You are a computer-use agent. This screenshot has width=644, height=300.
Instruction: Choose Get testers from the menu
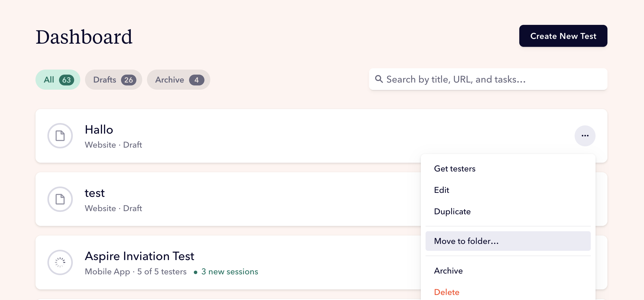tap(455, 169)
